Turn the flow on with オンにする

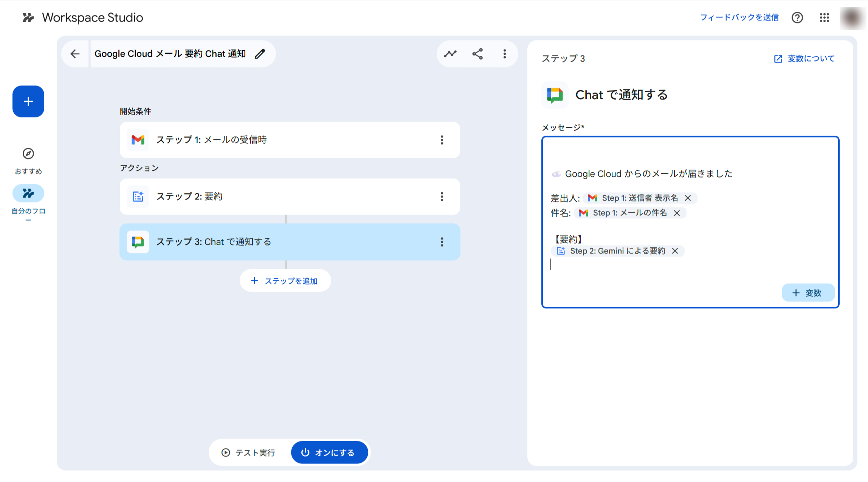329,453
